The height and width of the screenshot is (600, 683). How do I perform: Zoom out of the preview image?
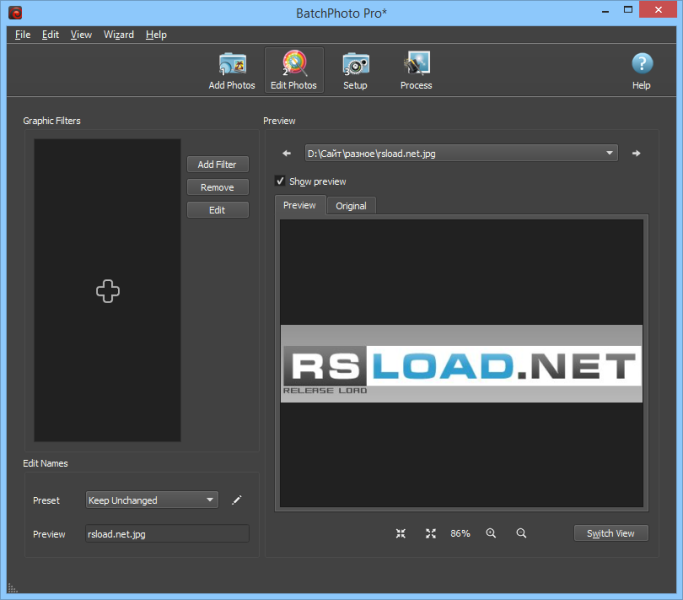(521, 533)
